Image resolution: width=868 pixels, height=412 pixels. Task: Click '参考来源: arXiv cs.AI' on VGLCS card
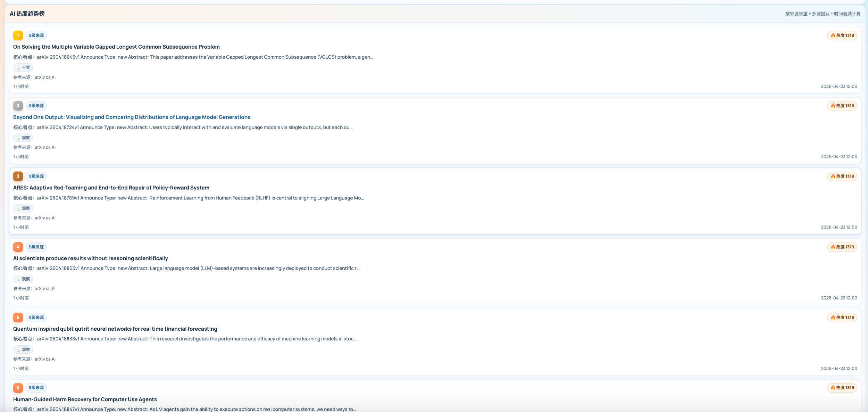tap(34, 77)
